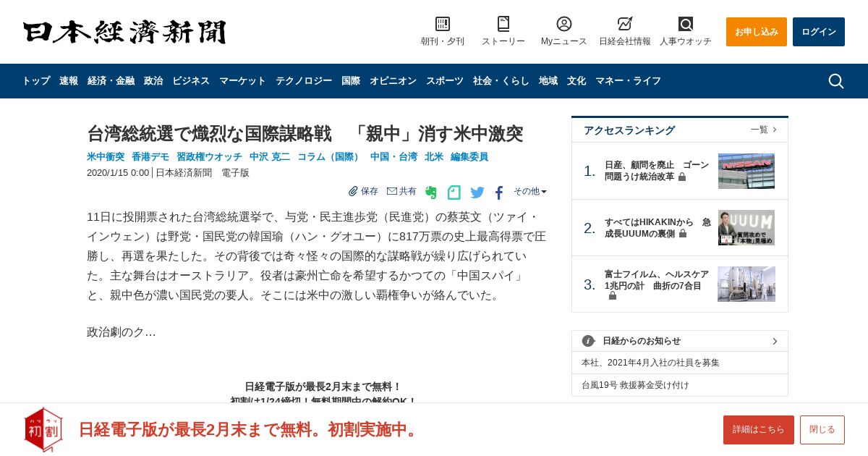Select the マネー・ライフ navigation item
Viewport: 868px width, 456px height.
[x=628, y=81]
